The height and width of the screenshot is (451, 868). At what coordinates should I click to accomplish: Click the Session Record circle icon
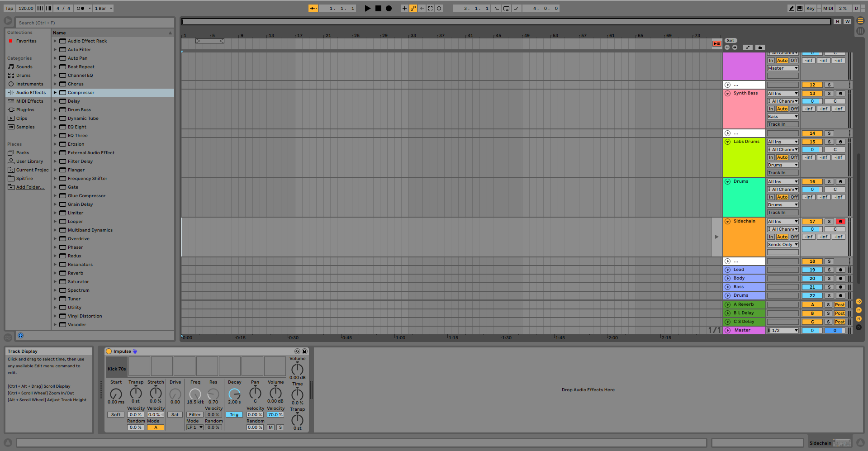tap(439, 8)
